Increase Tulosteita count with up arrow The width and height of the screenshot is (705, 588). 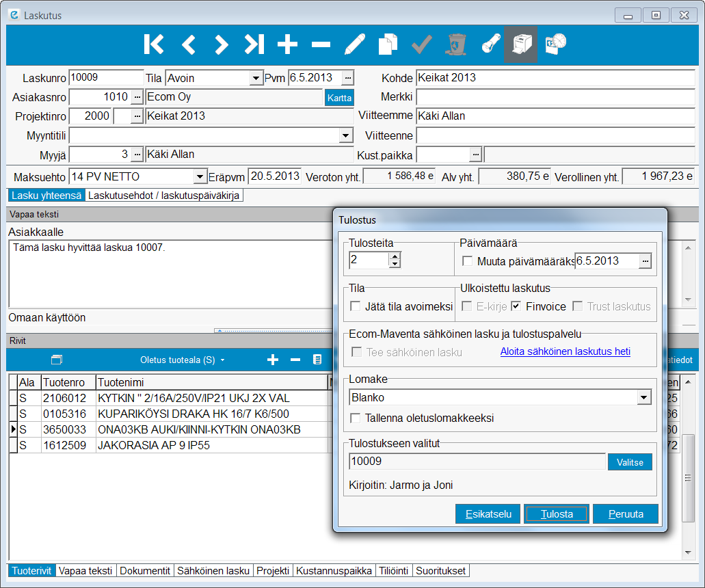click(395, 256)
